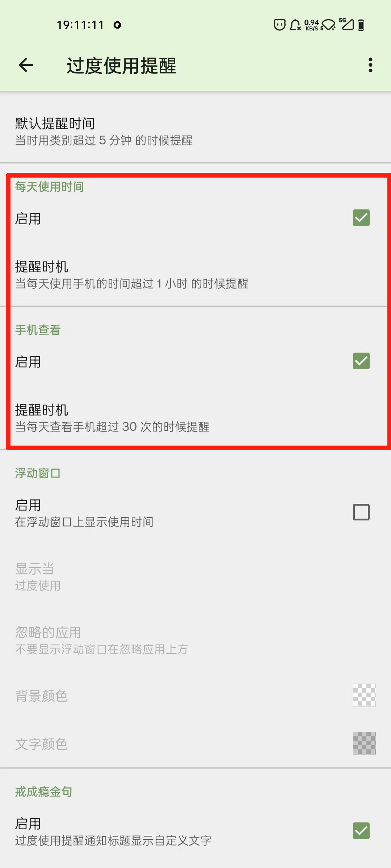391x868 pixels.
Task: Tap the battery icon in status bar
Action: pyautogui.click(x=361, y=25)
